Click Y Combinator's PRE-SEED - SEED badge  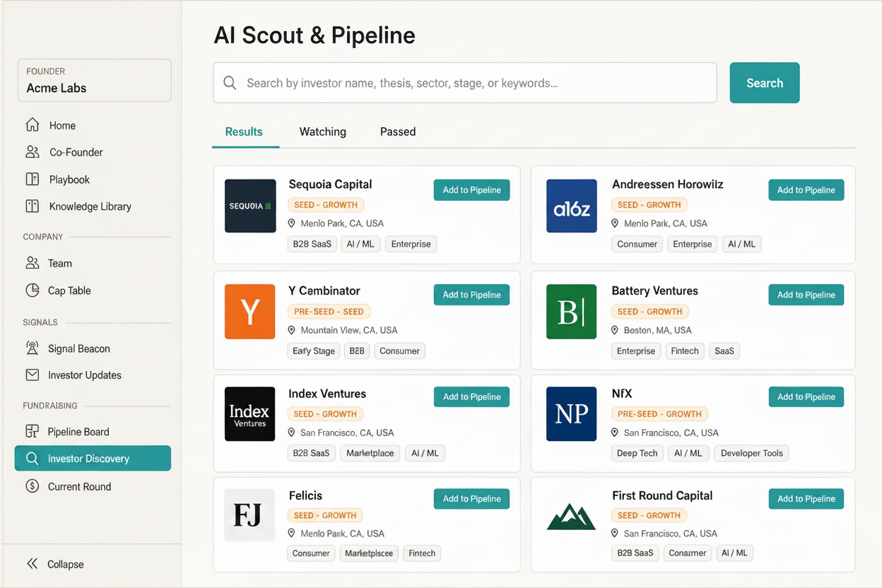(329, 311)
